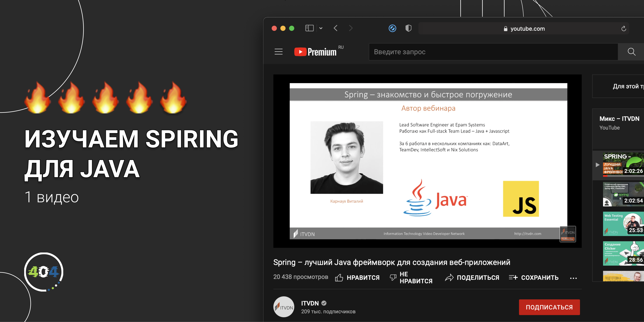The height and width of the screenshot is (322, 644).
Task: Open the ITVDN channel name link
Action: point(310,303)
